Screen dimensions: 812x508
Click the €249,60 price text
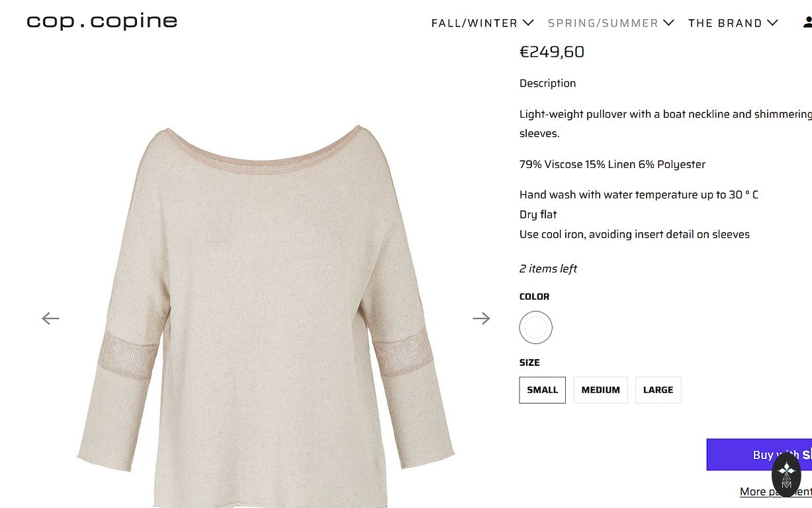(551, 52)
